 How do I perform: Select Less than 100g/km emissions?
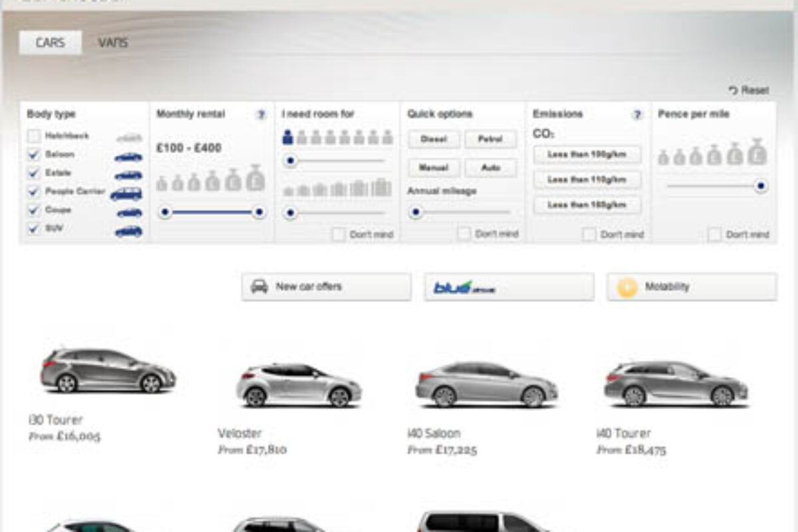pos(587,154)
